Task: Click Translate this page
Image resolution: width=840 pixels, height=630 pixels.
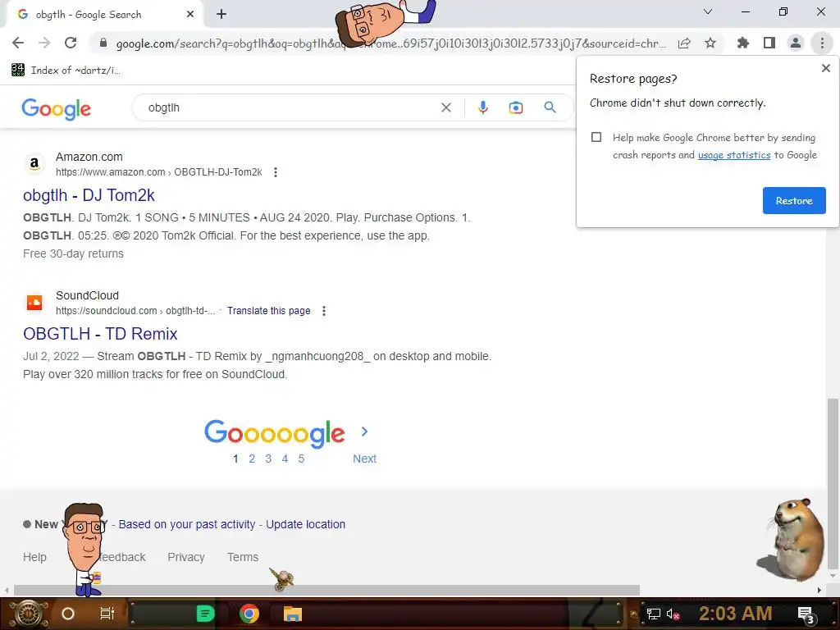Action: point(268,311)
